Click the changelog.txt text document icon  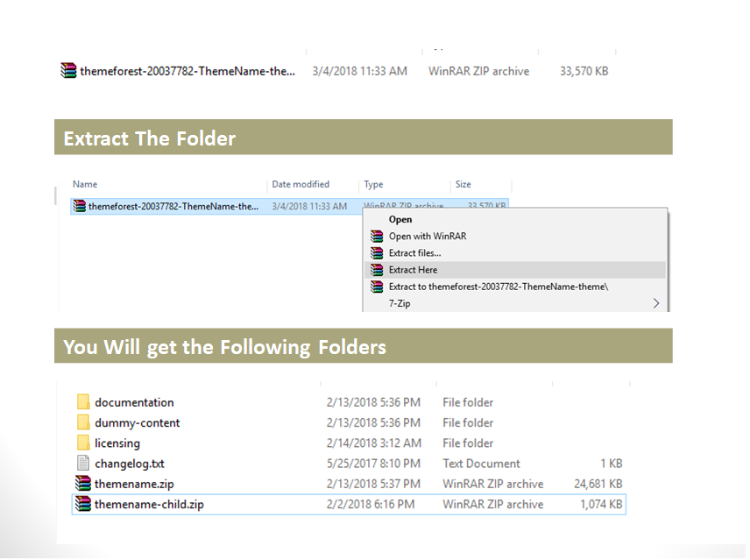coord(83,464)
